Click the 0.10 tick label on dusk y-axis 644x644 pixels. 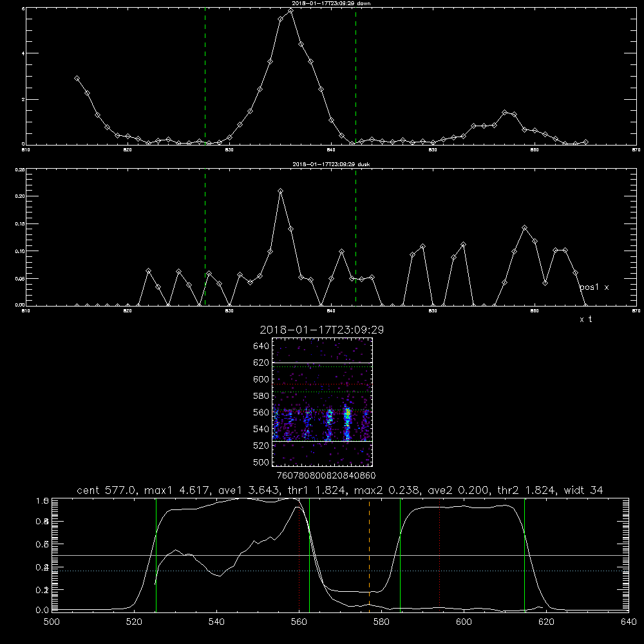(21, 251)
